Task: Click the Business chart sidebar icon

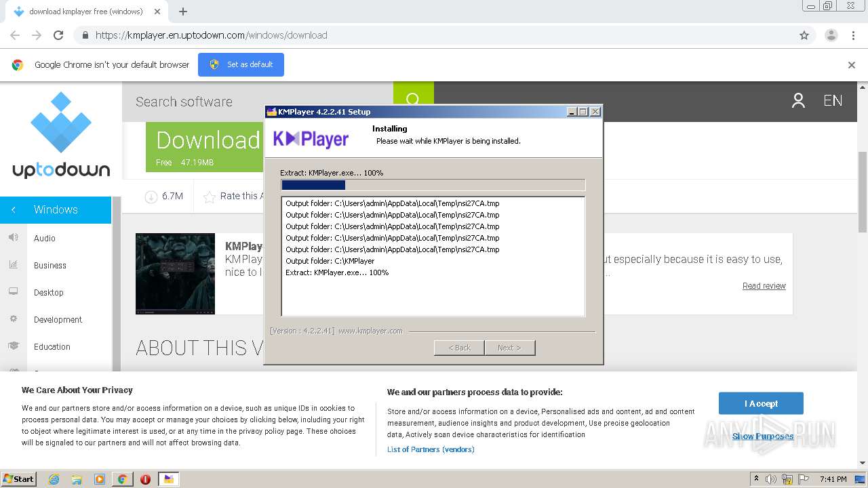Action: point(13,264)
